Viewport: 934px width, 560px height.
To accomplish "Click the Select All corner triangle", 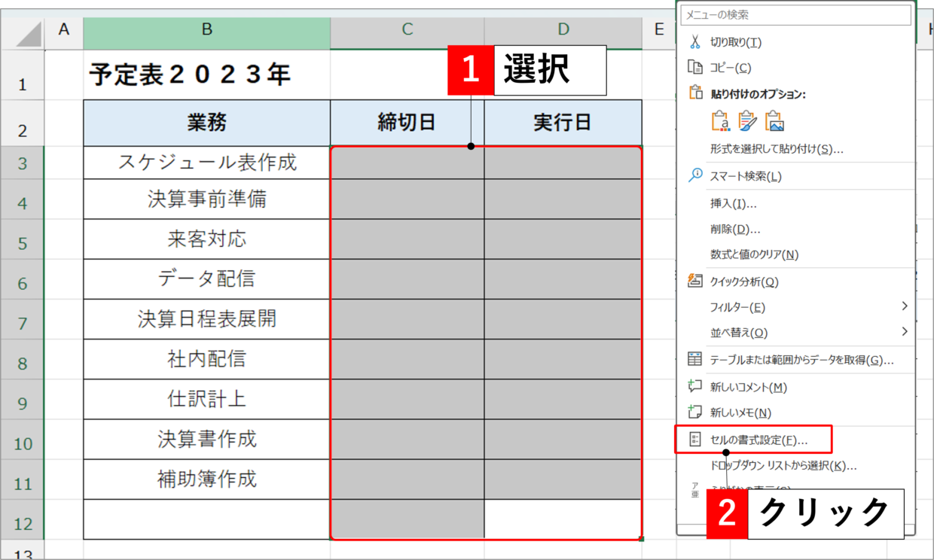I will tap(28, 34).
